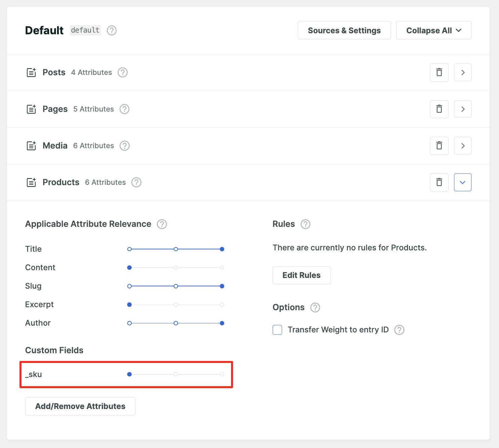
Task: Open help icon next to Options heading
Action: pyautogui.click(x=315, y=308)
